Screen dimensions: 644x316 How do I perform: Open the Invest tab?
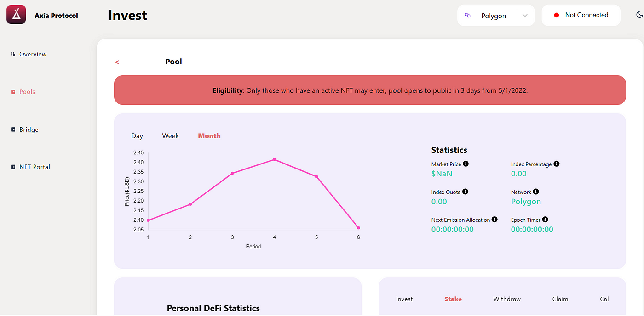click(x=404, y=299)
